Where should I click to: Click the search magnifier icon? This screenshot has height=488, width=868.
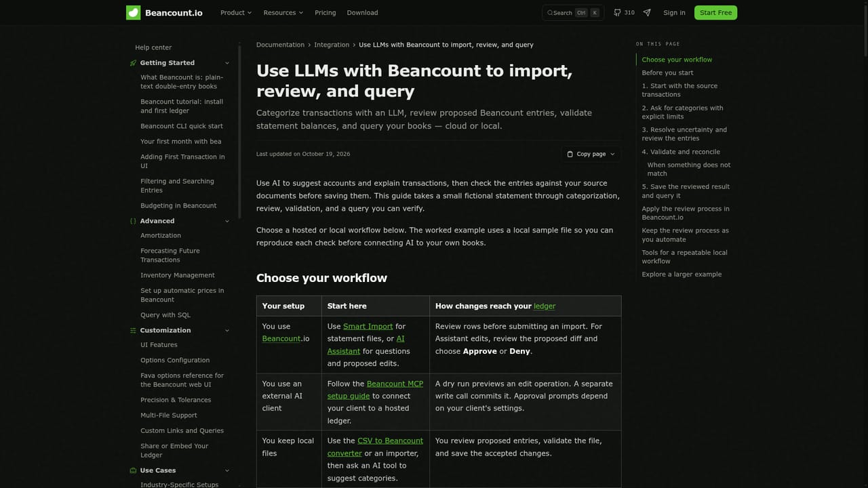click(550, 13)
